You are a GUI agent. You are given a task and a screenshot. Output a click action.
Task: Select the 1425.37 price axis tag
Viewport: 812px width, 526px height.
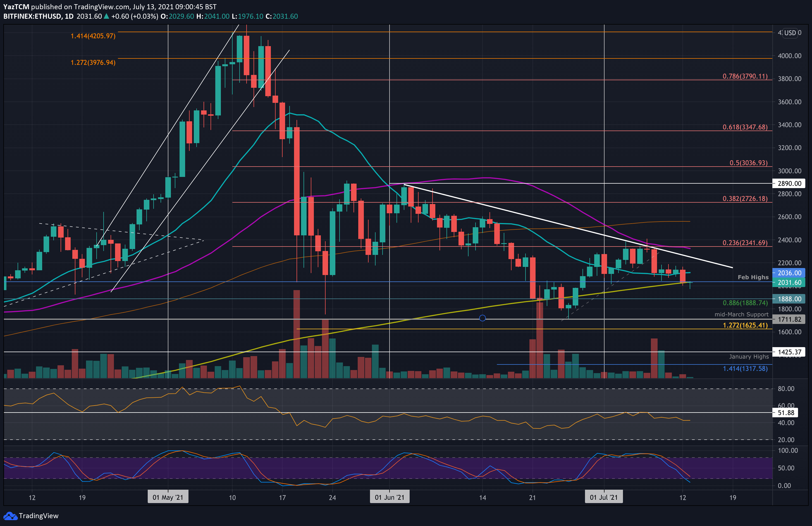tap(789, 352)
